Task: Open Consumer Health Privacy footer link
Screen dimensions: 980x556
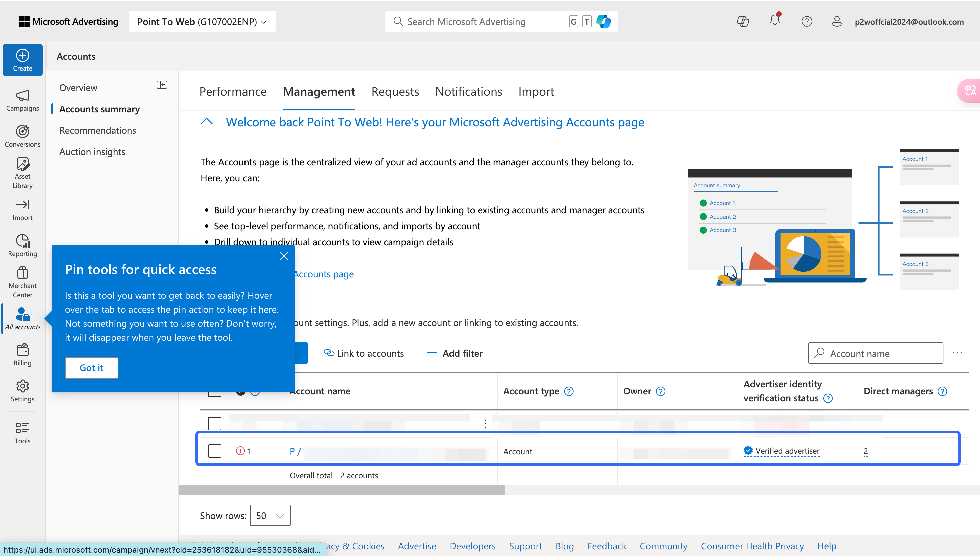Action: 752,546
